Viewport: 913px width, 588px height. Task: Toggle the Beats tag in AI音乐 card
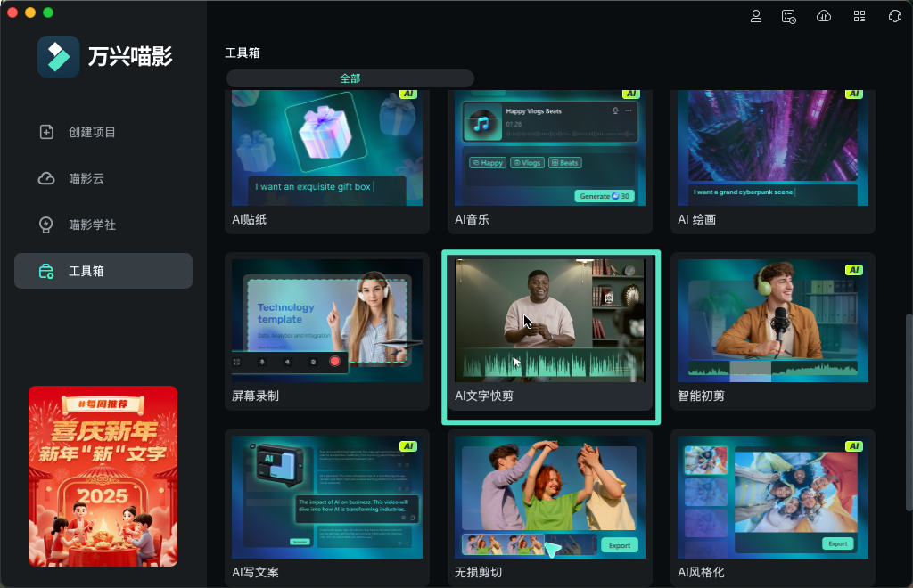[x=565, y=163]
